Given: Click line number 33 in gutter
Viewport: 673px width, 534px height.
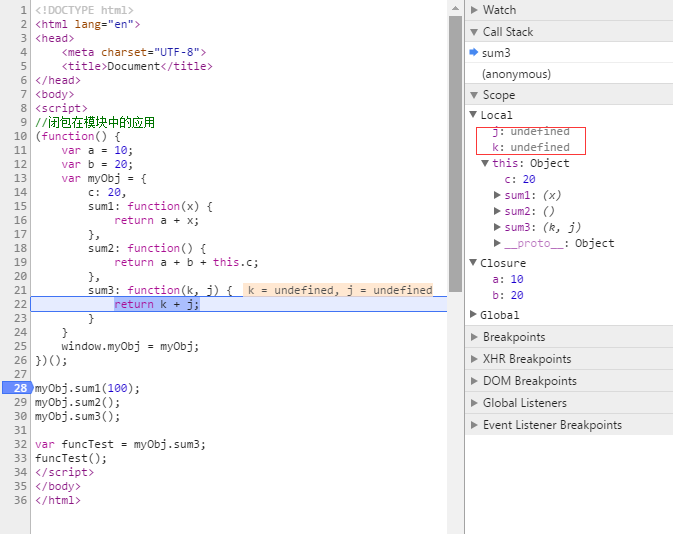Looking at the screenshot, I should click(20, 458).
